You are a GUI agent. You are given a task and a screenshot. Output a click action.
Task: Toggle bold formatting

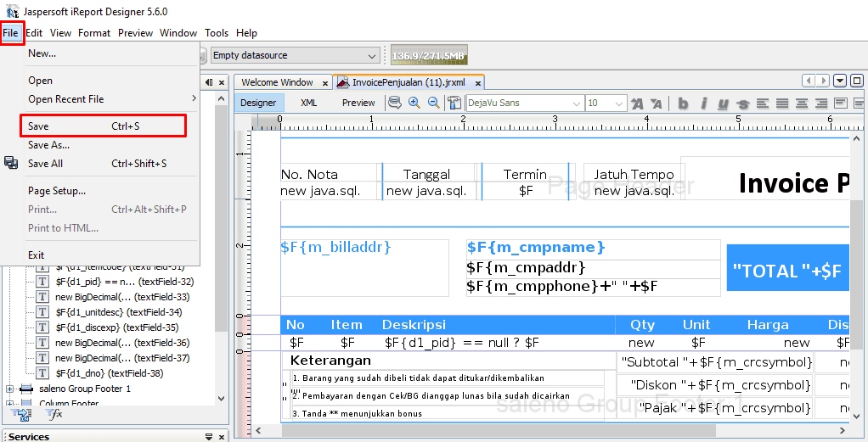[683, 104]
